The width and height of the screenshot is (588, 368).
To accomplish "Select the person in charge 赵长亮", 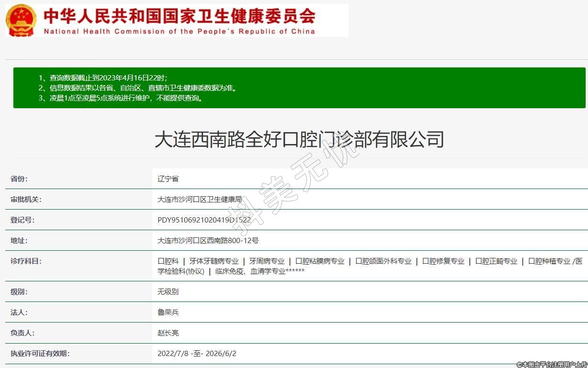I will (168, 333).
